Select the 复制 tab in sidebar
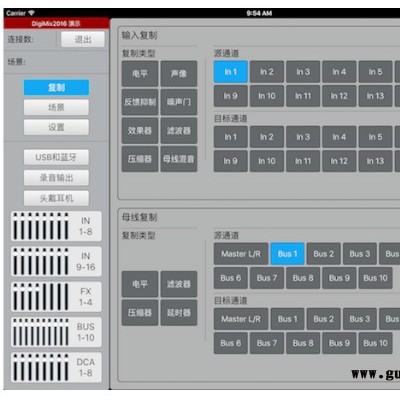400x400 pixels. (x=56, y=88)
